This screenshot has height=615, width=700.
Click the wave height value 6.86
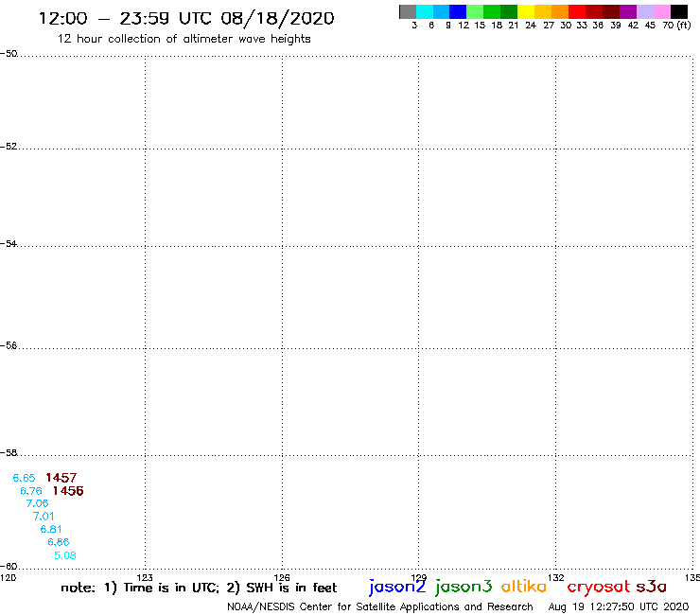pyautogui.click(x=59, y=542)
